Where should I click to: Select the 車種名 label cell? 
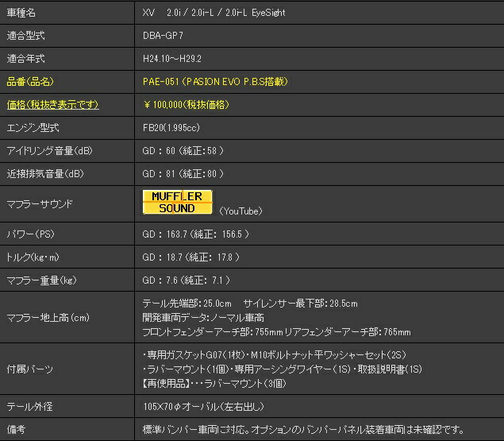point(21,13)
